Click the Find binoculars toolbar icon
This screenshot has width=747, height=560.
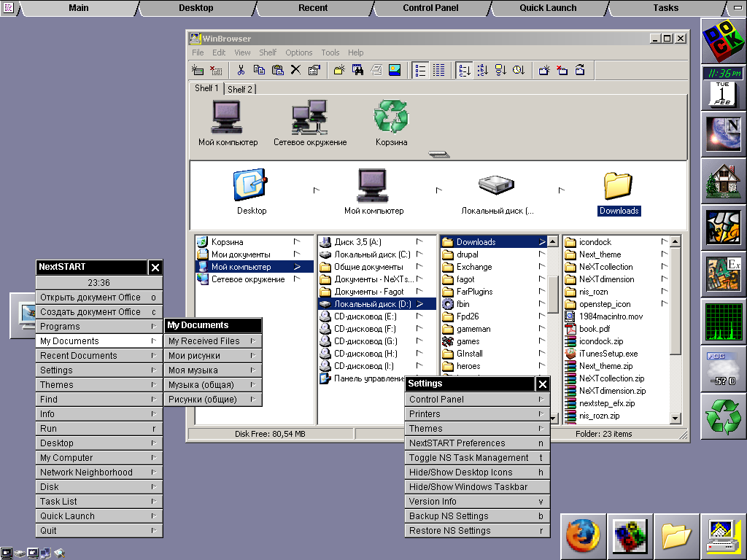[357, 71]
